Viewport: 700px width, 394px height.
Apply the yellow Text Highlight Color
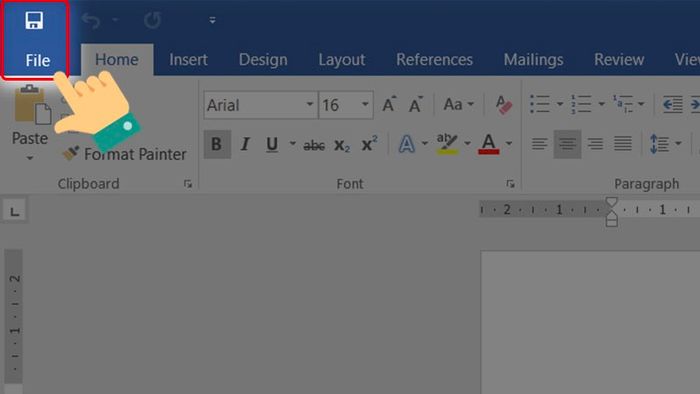[447, 144]
